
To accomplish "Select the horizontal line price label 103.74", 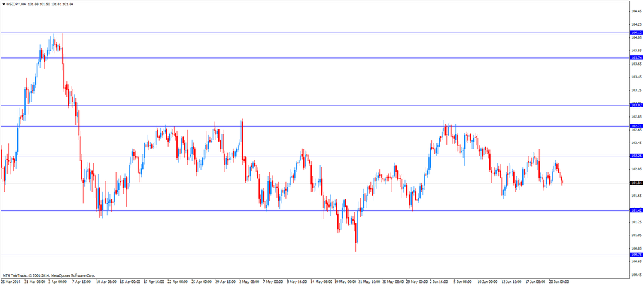I will (637, 57).
